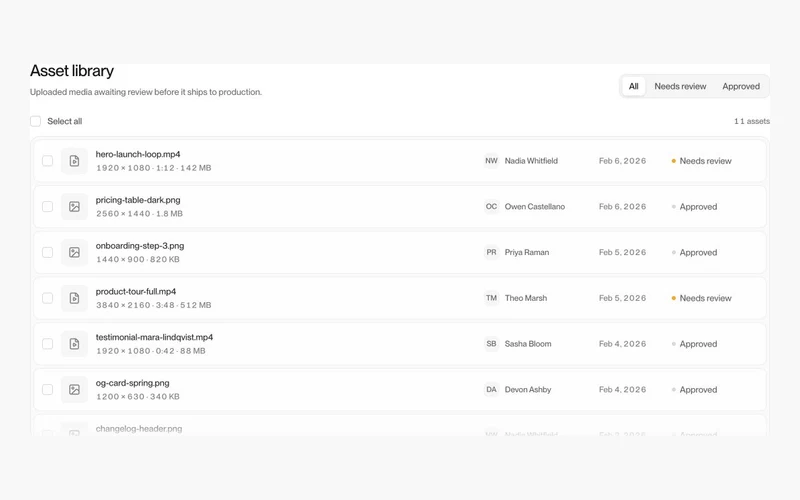Click image icon for onboarding-step-3.png
Image resolution: width=800 pixels, height=500 pixels.
[74, 252]
